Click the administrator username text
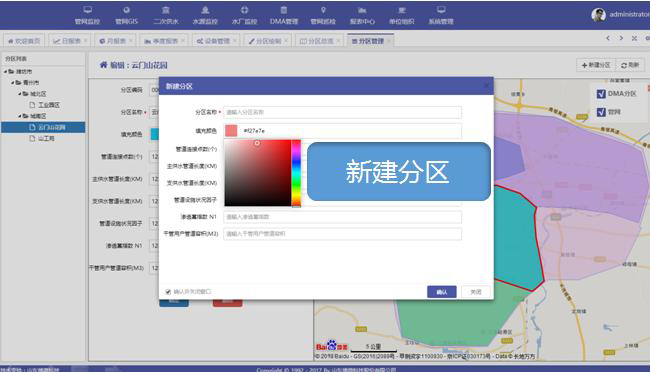 click(629, 15)
